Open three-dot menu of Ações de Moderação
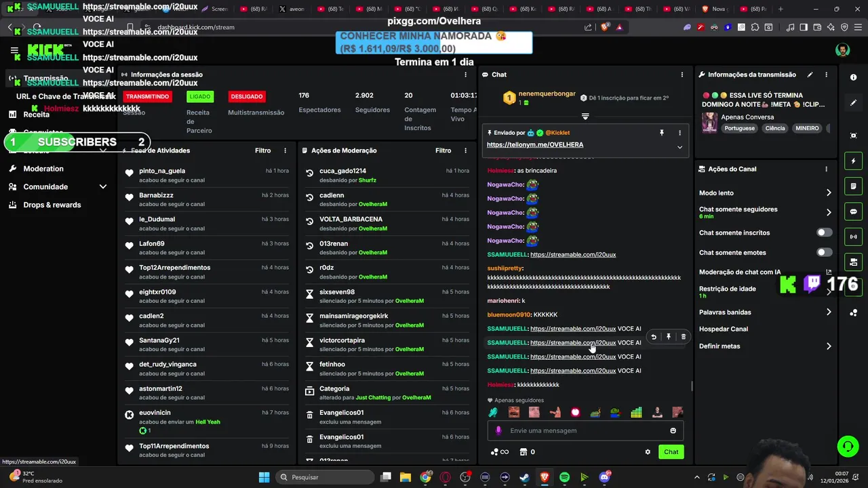Screen dimensions: 868x488 tap(465, 150)
